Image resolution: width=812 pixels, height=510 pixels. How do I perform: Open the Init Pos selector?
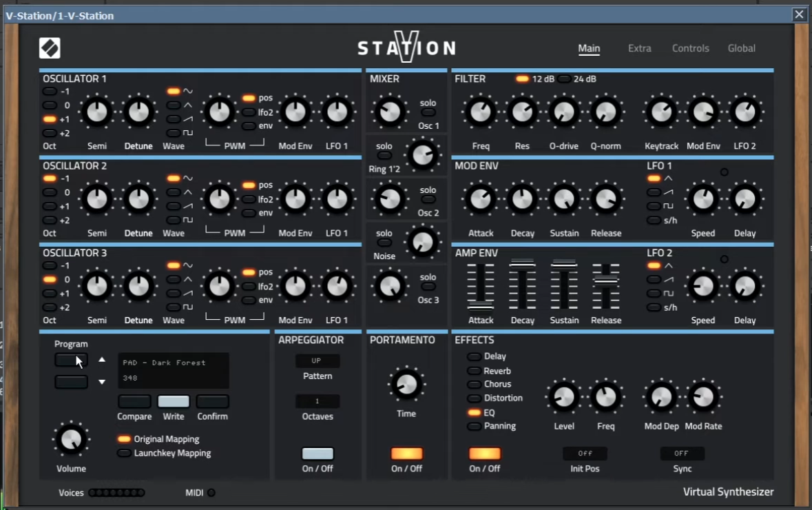[585, 453]
